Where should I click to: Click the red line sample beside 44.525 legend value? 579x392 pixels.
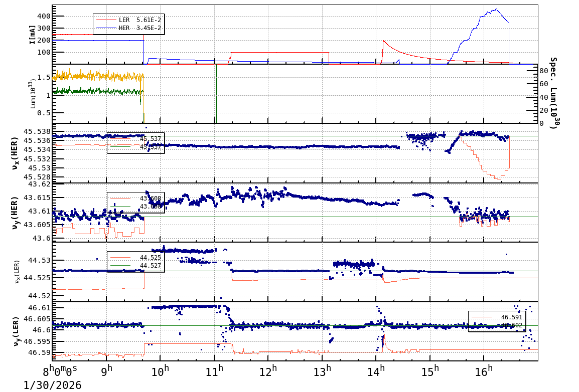pyautogui.click(x=120, y=257)
